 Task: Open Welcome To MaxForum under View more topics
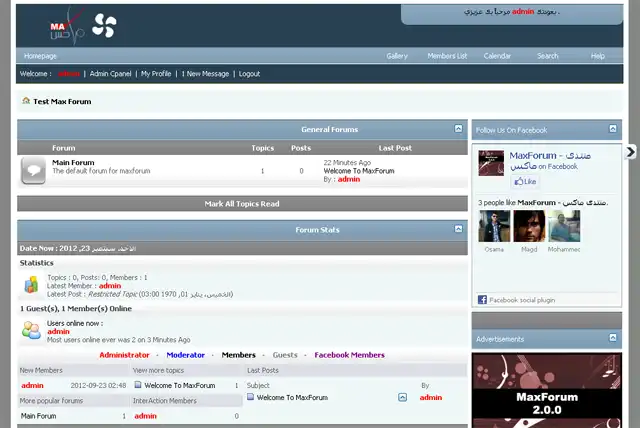point(180,385)
